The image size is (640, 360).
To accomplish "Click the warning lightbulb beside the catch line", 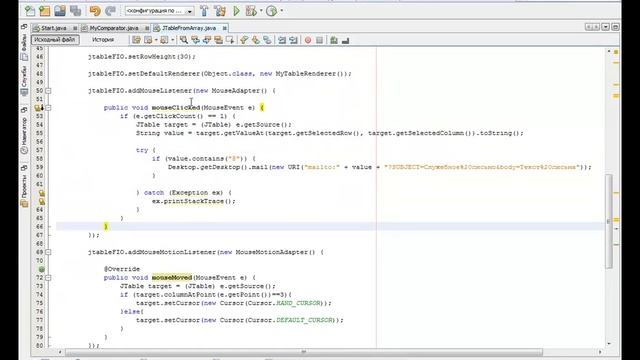I will tap(42, 193).
